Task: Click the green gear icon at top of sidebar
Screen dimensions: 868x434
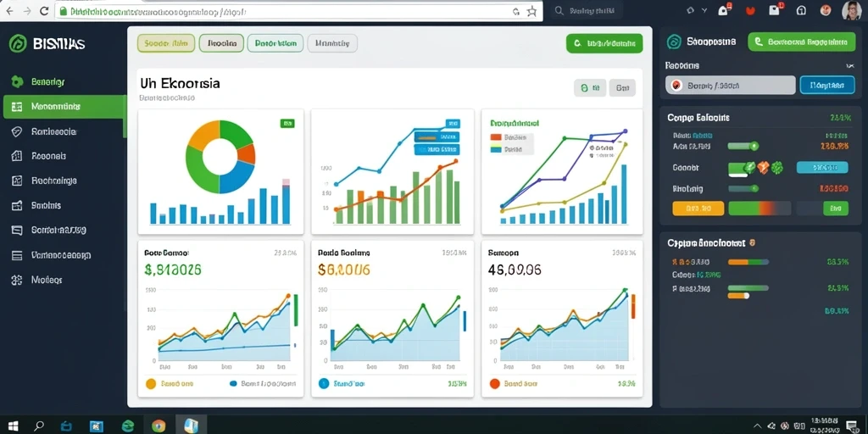Action: (17, 82)
